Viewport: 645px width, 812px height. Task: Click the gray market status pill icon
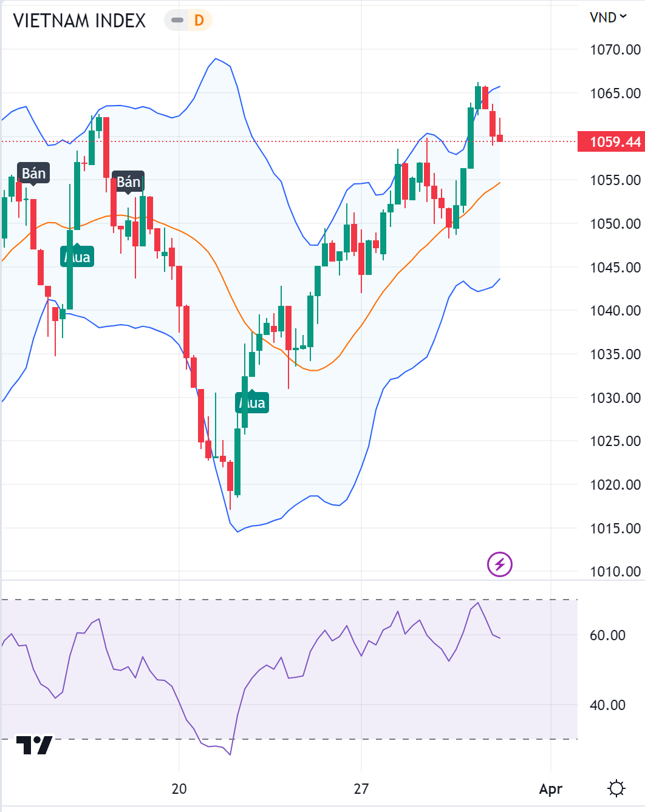coord(177,21)
